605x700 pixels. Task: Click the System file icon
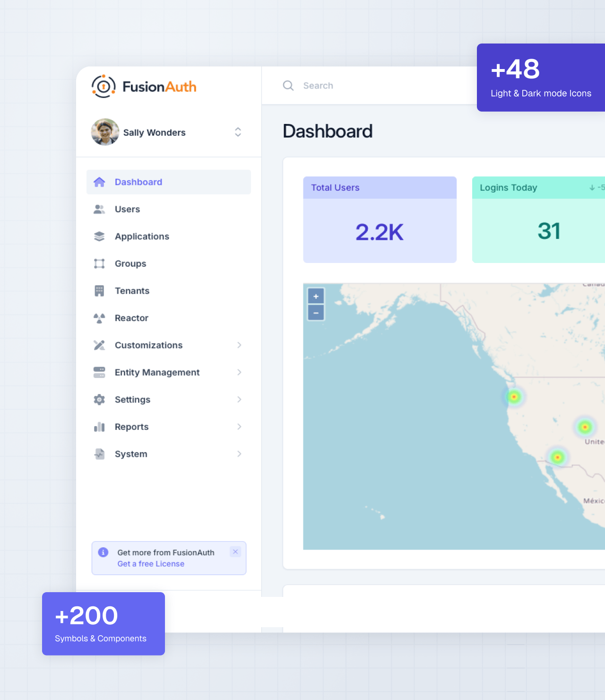pyautogui.click(x=99, y=454)
